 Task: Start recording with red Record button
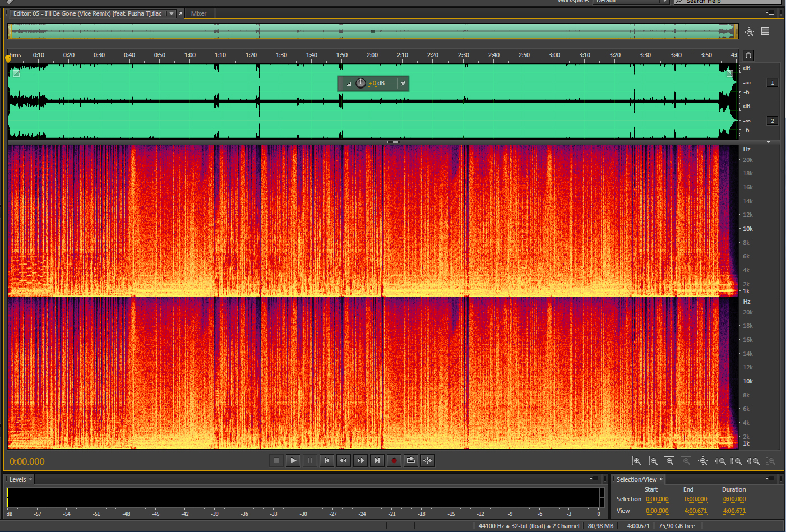tap(394, 461)
